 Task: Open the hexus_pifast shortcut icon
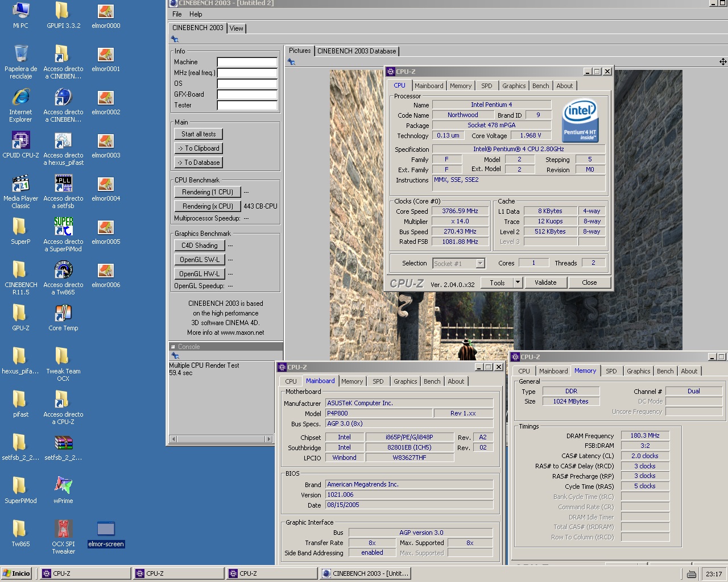(63, 148)
